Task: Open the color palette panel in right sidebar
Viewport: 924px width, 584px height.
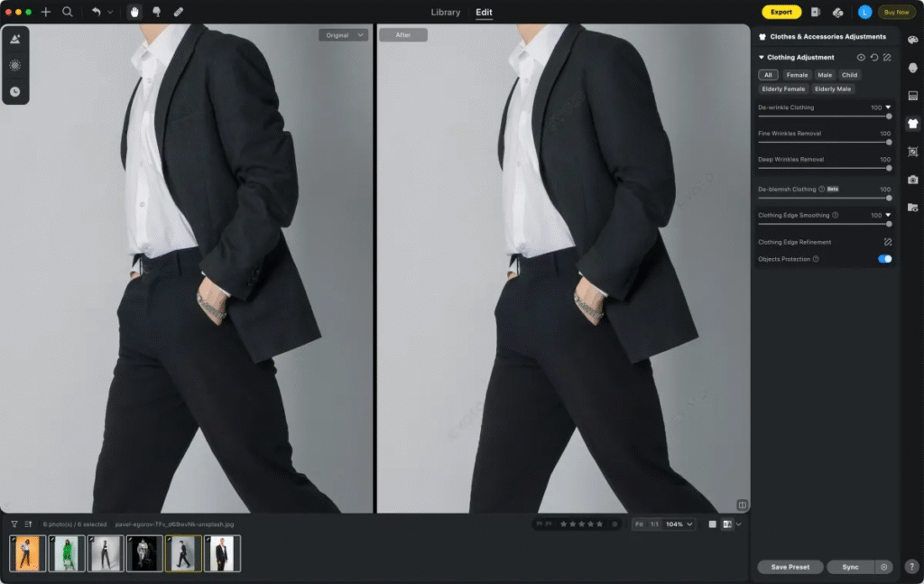Action: (912, 40)
